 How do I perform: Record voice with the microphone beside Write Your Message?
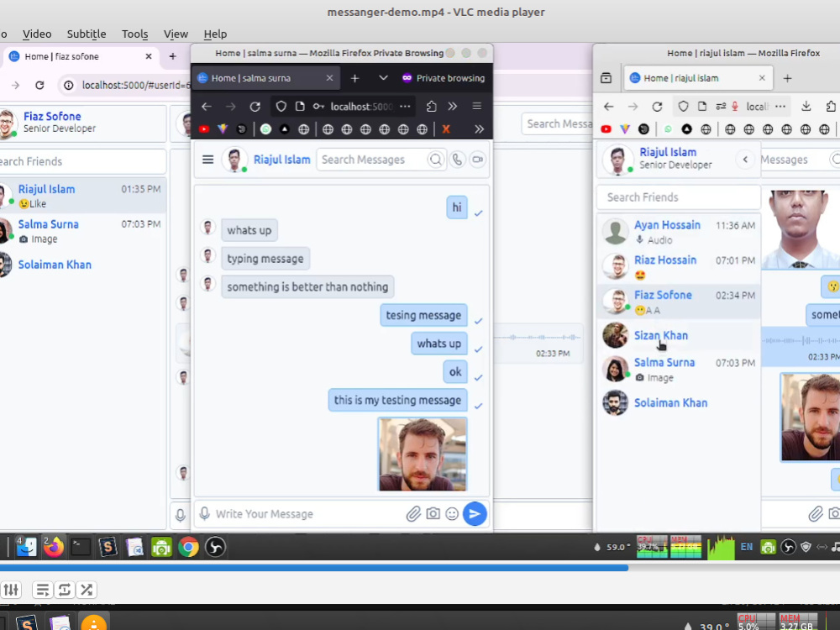pos(204,514)
